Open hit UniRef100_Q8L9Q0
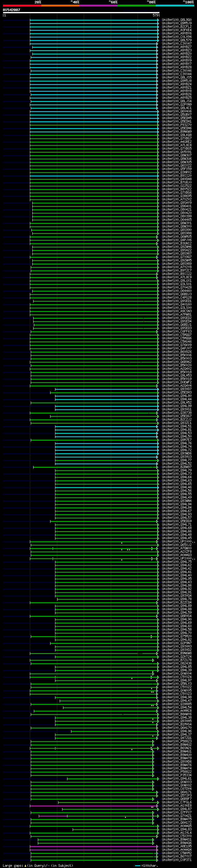The image size is (197, 868). (177, 20)
